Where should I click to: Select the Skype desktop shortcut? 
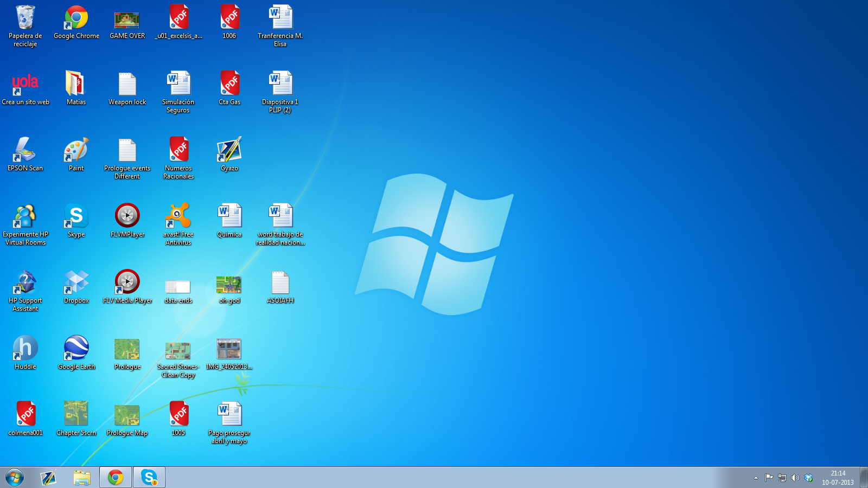[x=76, y=221]
